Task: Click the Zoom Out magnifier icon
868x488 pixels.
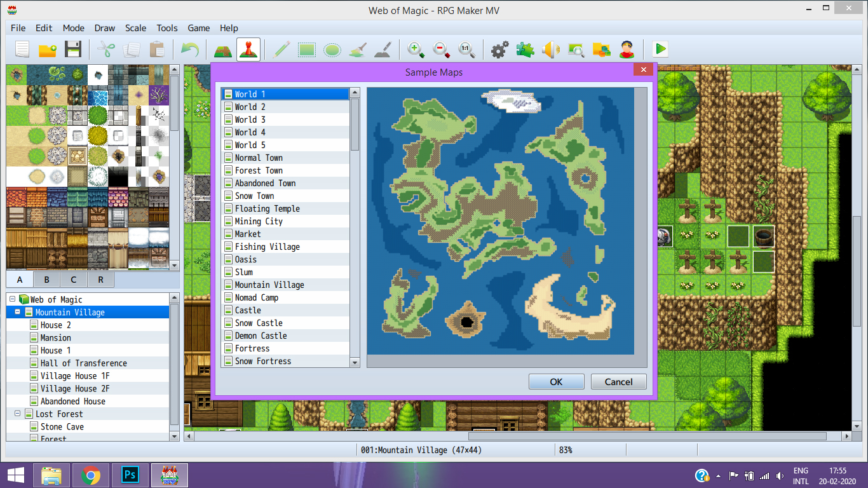Action: (x=441, y=49)
